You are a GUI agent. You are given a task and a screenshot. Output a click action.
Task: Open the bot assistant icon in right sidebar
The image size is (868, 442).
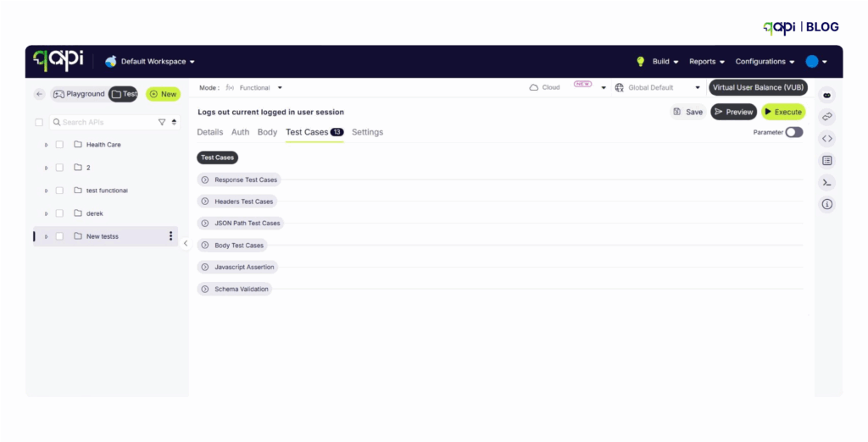click(827, 95)
